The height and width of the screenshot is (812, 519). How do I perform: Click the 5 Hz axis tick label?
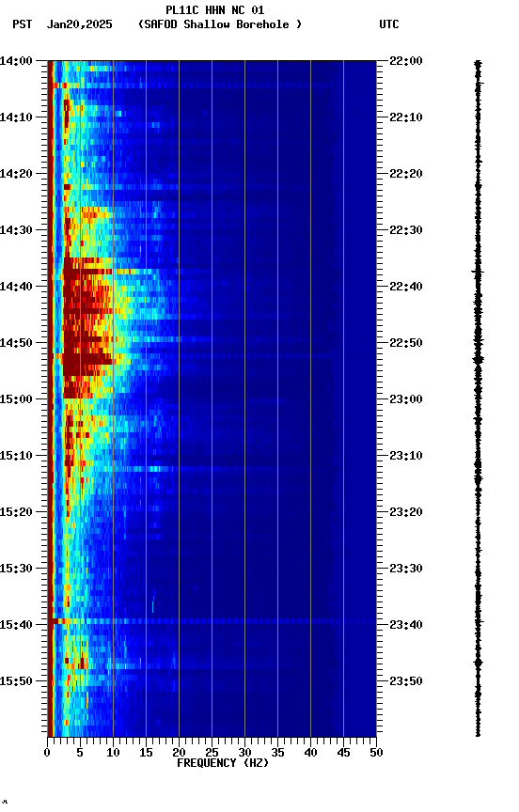[x=80, y=753]
